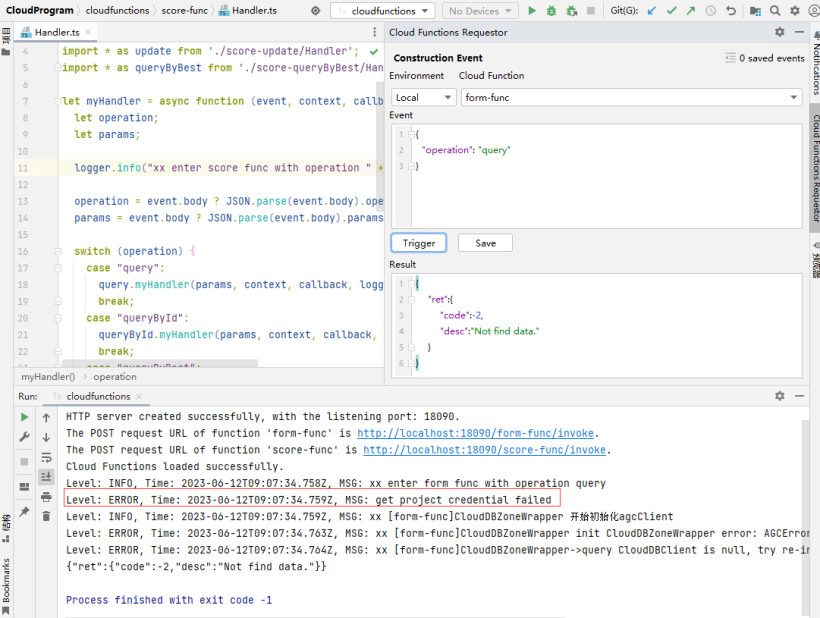Click down arrow icon in Run panel
This screenshot has height=618, width=820.
pyautogui.click(x=46, y=437)
